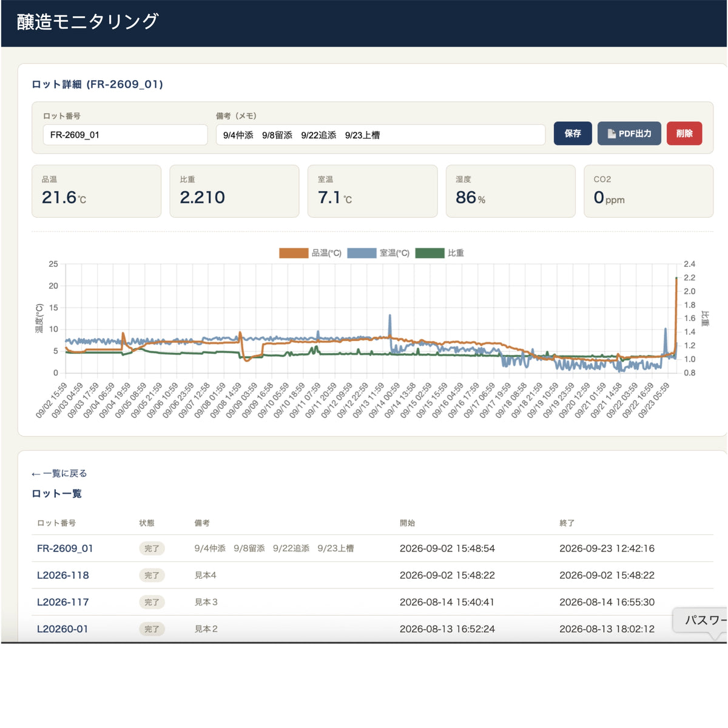728x728 pixels.
Task: Click 見本2 remark cell
Action: [x=206, y=629]
